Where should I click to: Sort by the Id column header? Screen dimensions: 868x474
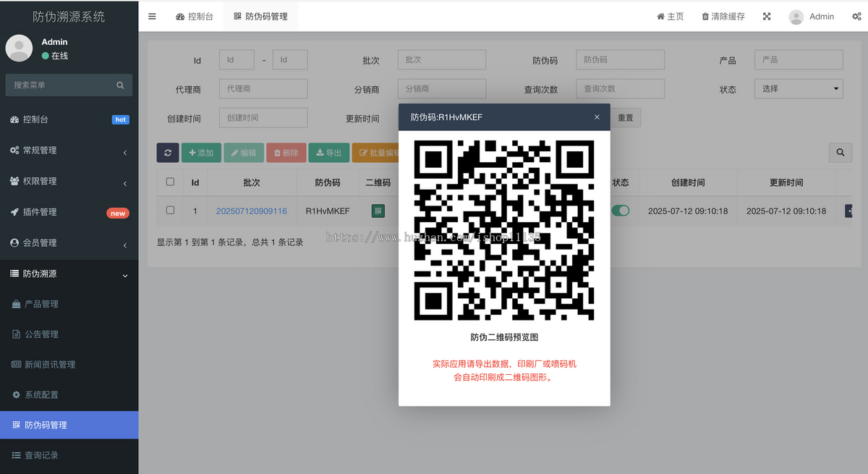coord(195,182)
